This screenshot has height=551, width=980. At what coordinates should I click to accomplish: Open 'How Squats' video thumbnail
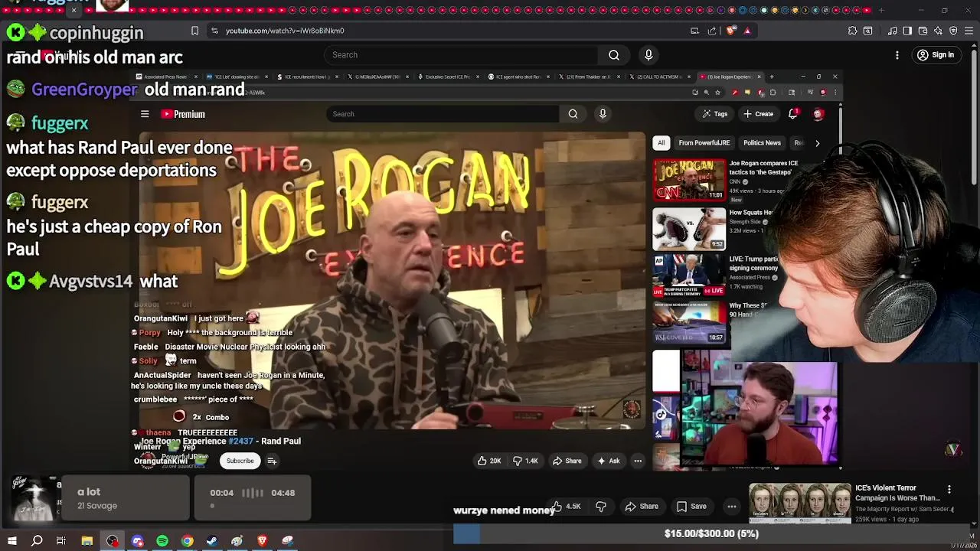(689, 229)
